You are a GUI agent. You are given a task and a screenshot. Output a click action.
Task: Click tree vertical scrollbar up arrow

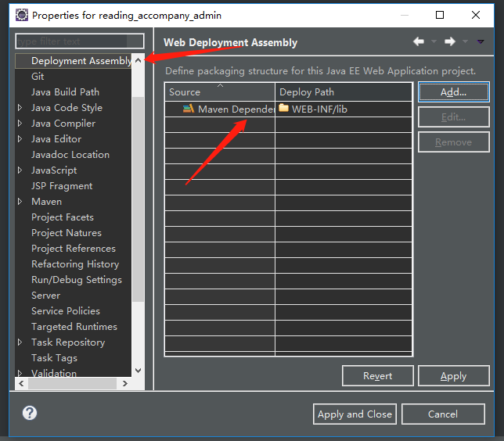click(139, 60)
